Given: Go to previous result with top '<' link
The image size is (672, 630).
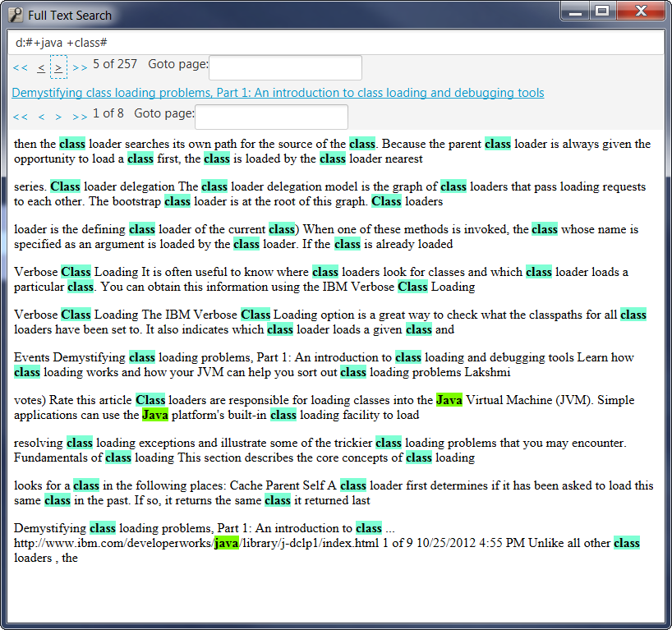Looking at the screenshot, I should (41, 67).
